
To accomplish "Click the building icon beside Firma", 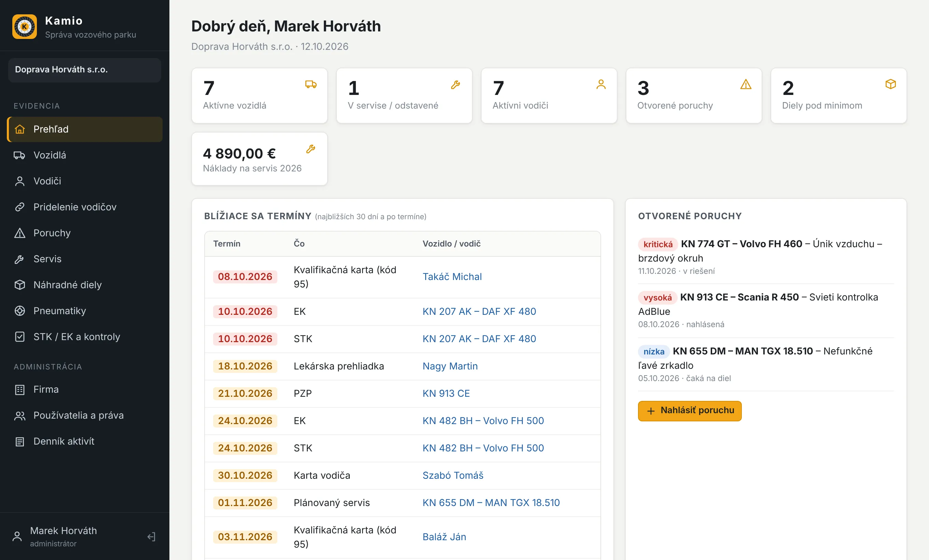I will 19,390.
